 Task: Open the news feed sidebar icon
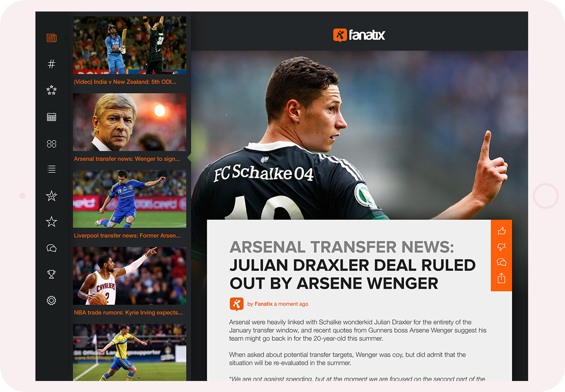pyautogui.click(x=52, y=38)
